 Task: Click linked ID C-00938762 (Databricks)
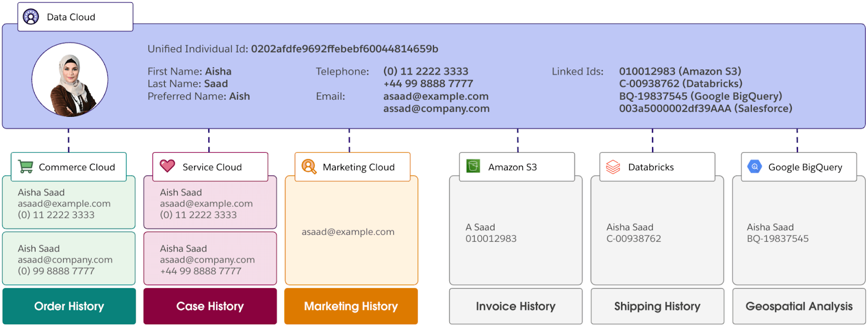point(681,84)
